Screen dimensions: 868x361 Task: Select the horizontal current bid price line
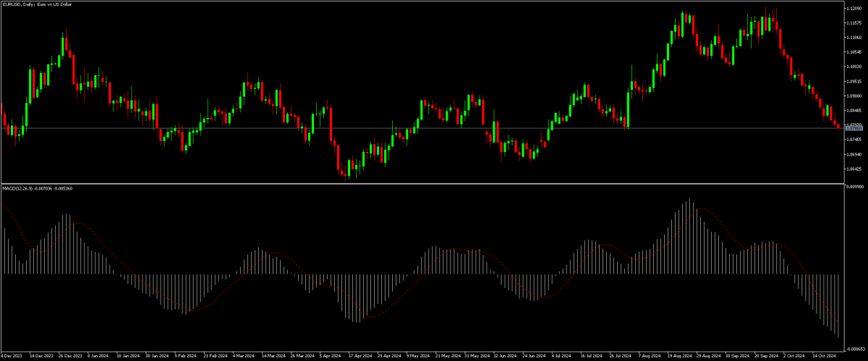pyautogui.click(x=434, y=129)
